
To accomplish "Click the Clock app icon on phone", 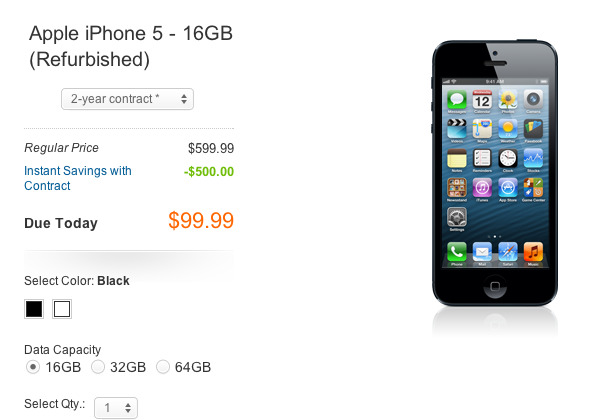I will pyautogui.click(x=508, y=158).
